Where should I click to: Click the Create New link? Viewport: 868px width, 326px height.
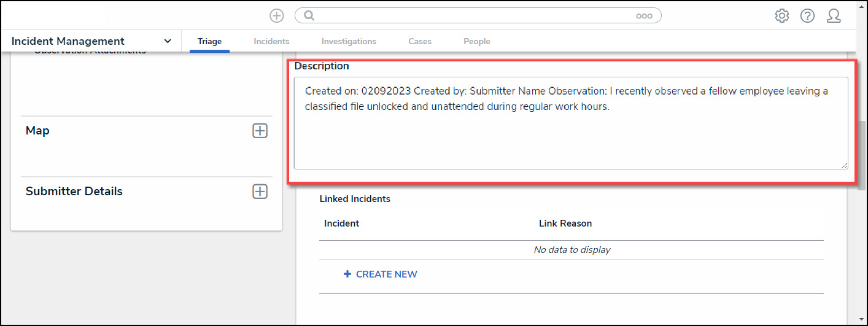tap(381, 274)
